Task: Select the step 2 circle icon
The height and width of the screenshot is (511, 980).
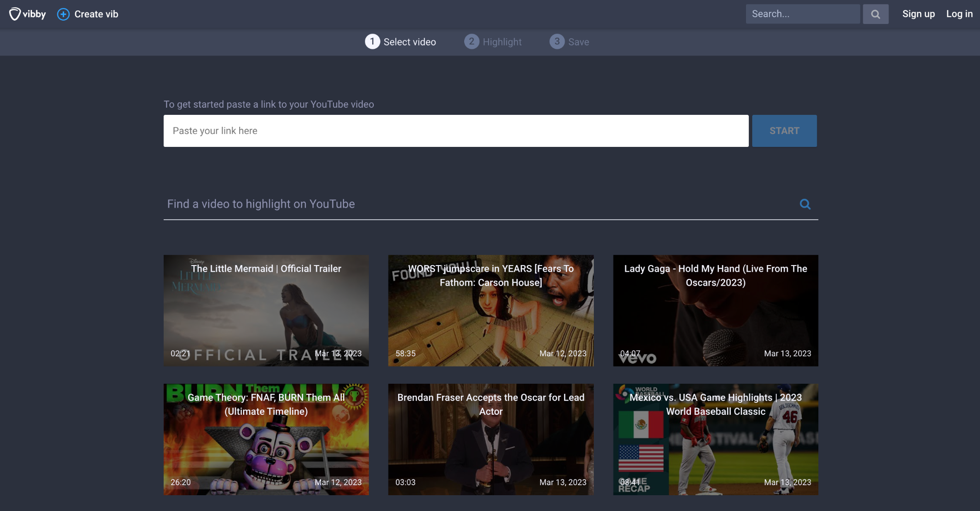Action: [471, 42]
